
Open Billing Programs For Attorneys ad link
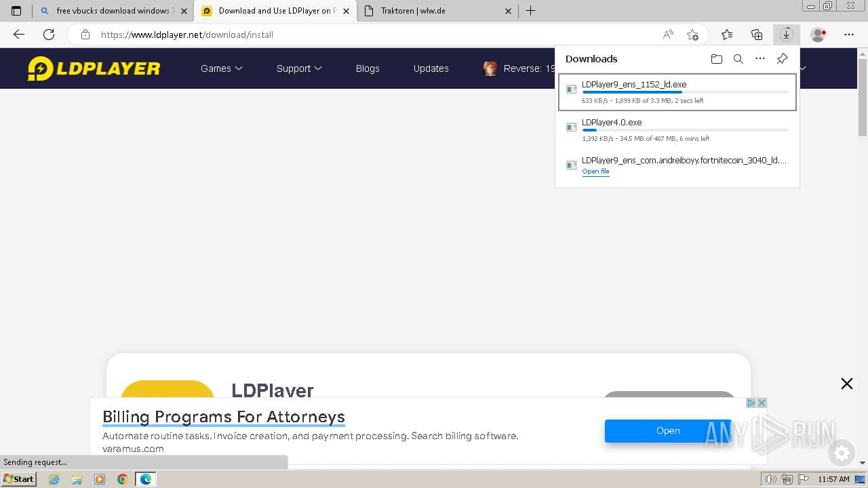(x=224, y=416)
